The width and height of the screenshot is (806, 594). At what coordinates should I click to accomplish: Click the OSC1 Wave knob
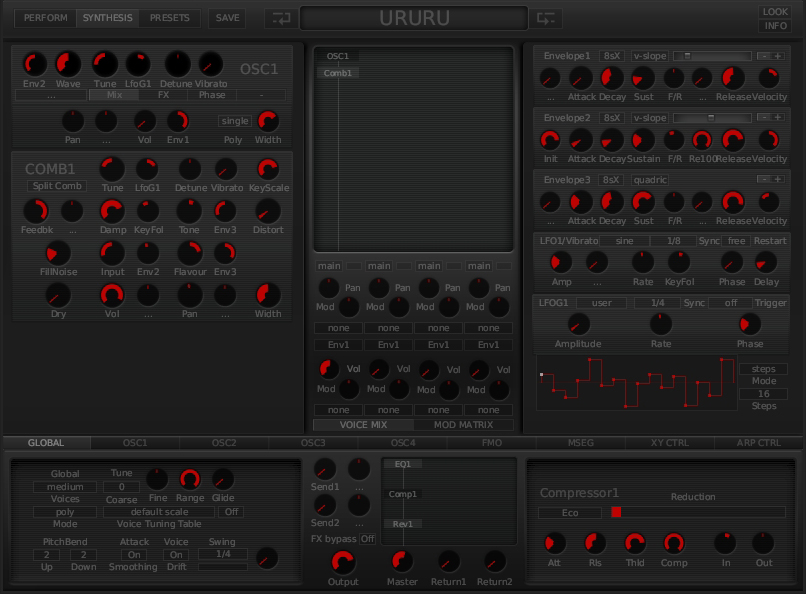pos(68,64)
